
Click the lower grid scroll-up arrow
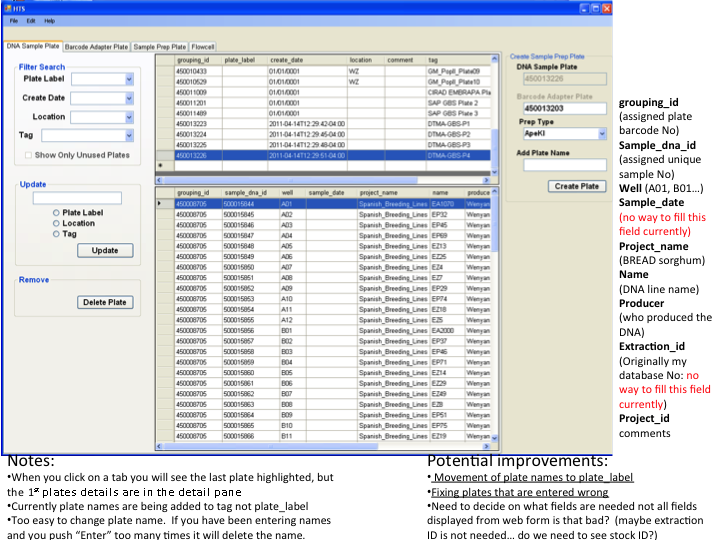click(x=495, y=191)
